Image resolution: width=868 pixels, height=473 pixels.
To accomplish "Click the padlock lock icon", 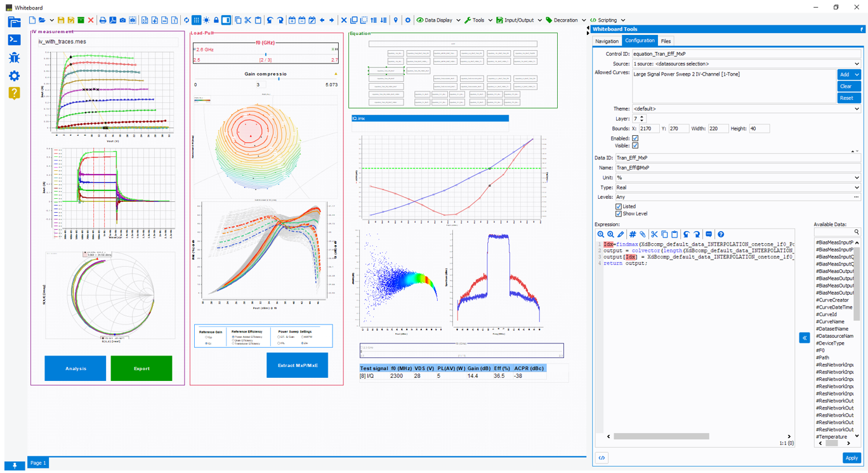I will tap(216, 20).
